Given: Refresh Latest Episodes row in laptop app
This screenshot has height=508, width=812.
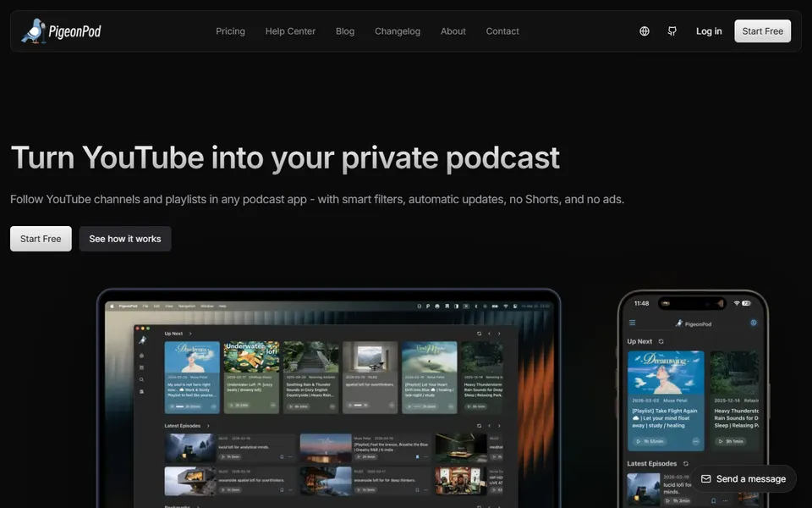Looking at the screenshot, I should pos(479,426).
